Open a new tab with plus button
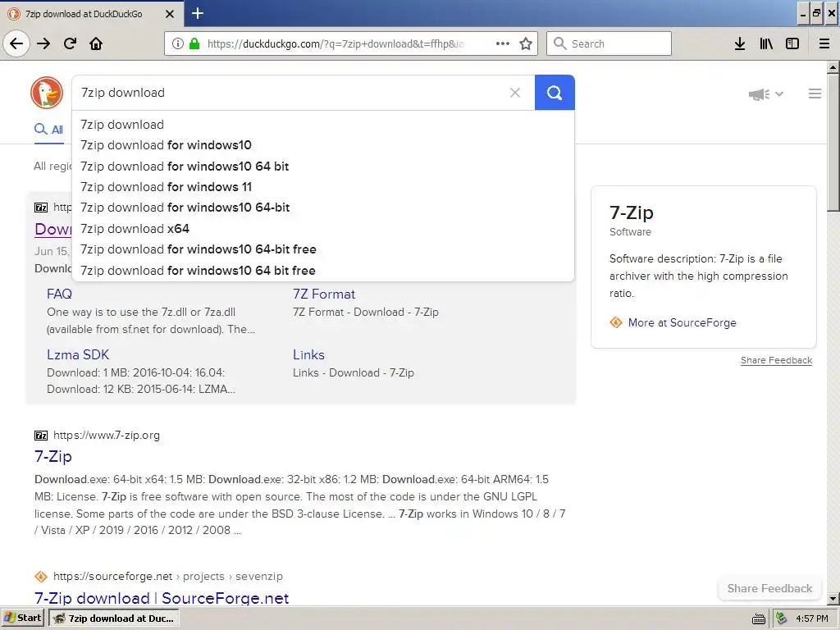The image size is (840, 630). 198,13
